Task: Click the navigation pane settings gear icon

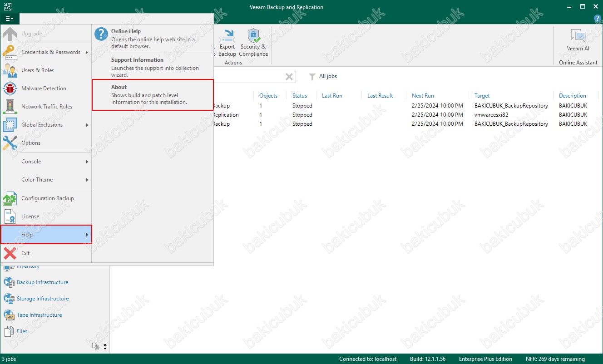Action: click(96, 346)
